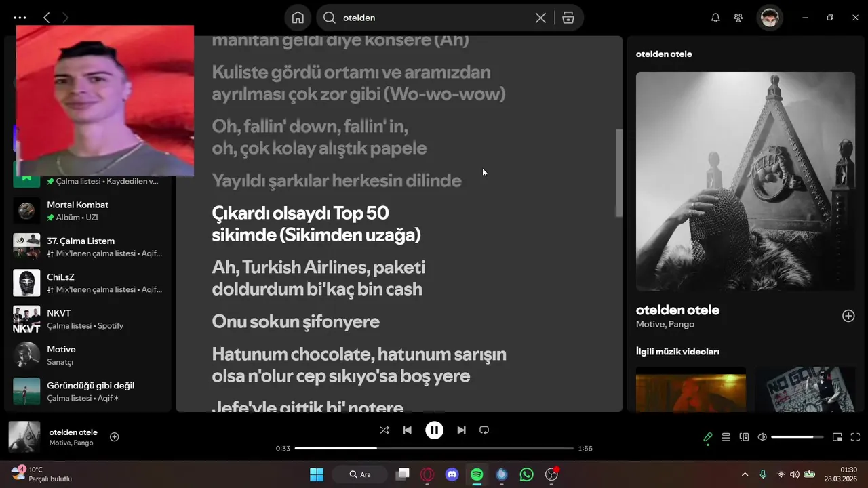Screen dimensions: 868x488
Task: Open the profile avatar menu
Action: [x=770, y=18]
